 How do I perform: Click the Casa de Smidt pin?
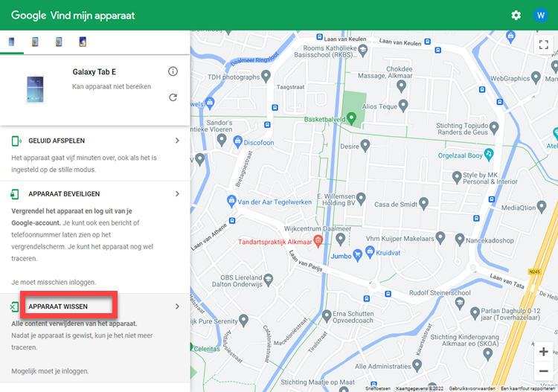pos(423,203)
